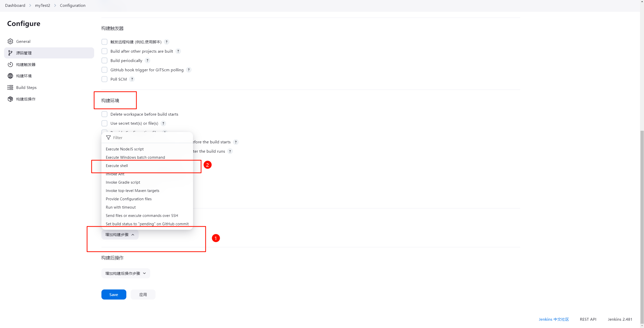Click the 源码管理 source control icon
The image size is (644, 328).
(x=10, y=53)
